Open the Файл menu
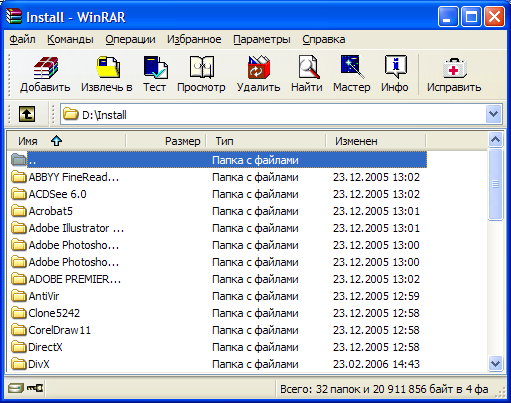511x403 pixels. pos(22,39)
